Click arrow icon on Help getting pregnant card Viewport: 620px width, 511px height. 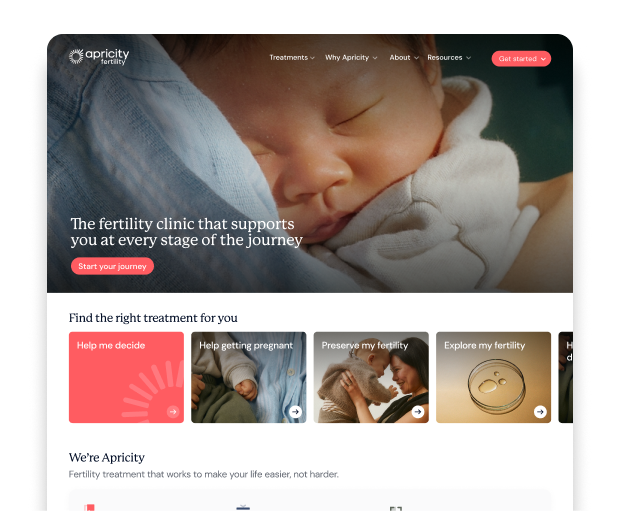tap(295, 412)
